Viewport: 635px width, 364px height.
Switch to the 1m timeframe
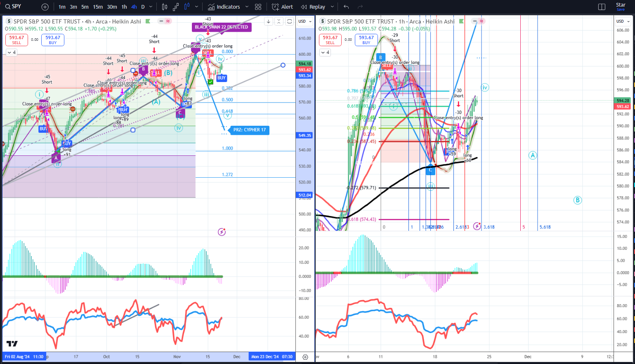(62, 7)
